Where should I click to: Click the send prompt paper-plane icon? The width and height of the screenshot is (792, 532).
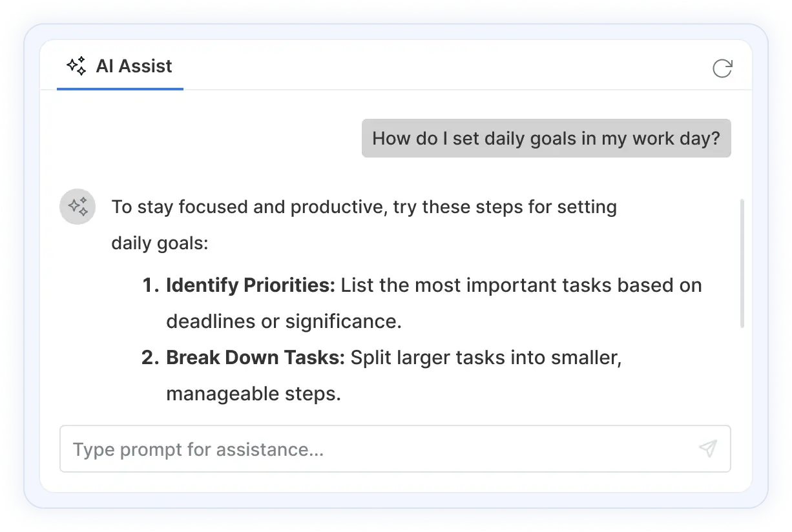pyautogui.click(x=708, y=449)
